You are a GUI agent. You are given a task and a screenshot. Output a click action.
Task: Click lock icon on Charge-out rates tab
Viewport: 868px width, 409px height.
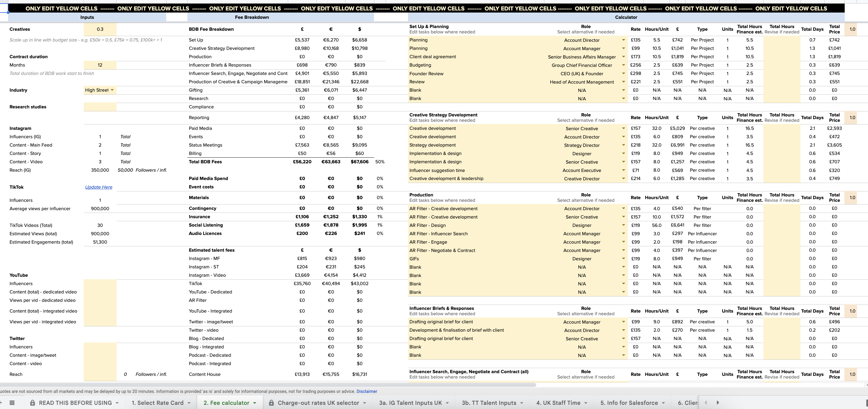tap(271, 403)
